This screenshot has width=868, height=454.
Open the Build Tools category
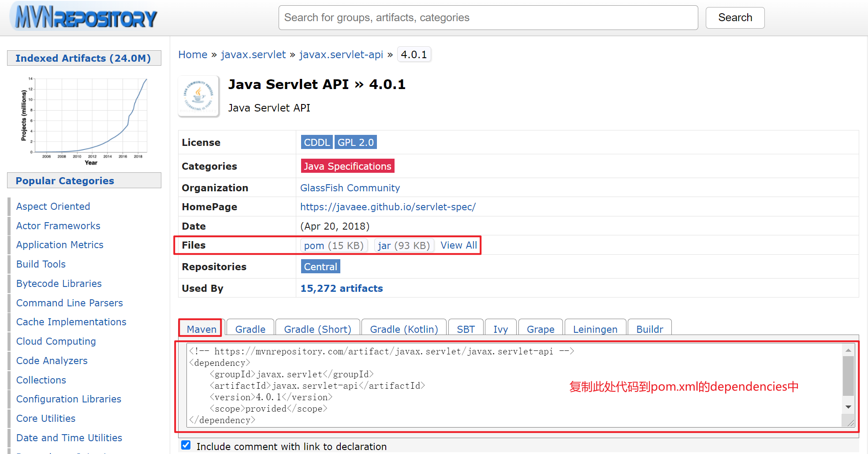(41, 264)
